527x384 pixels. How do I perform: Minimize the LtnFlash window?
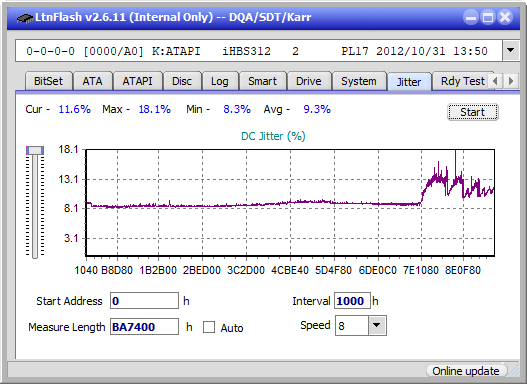point(471,17)
